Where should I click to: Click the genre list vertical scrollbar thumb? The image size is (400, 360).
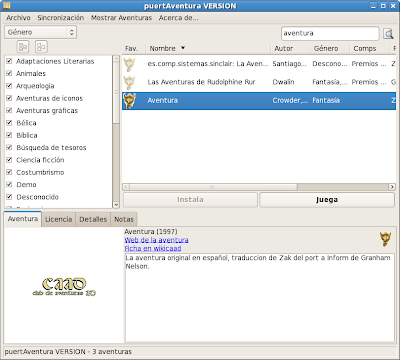click(x=116, y=92)
